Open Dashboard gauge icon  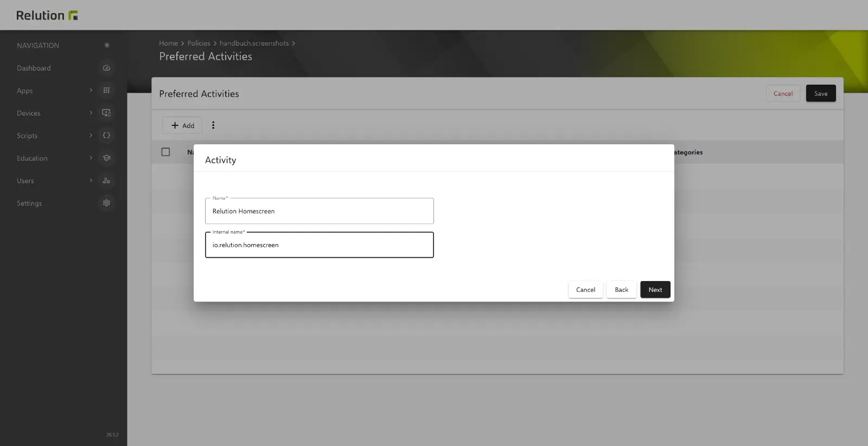point(106,68)
